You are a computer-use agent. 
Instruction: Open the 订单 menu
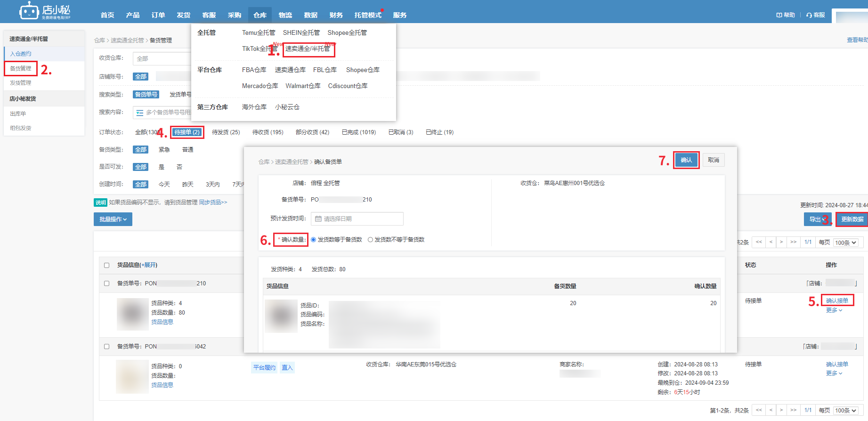(x=158, y=15)
